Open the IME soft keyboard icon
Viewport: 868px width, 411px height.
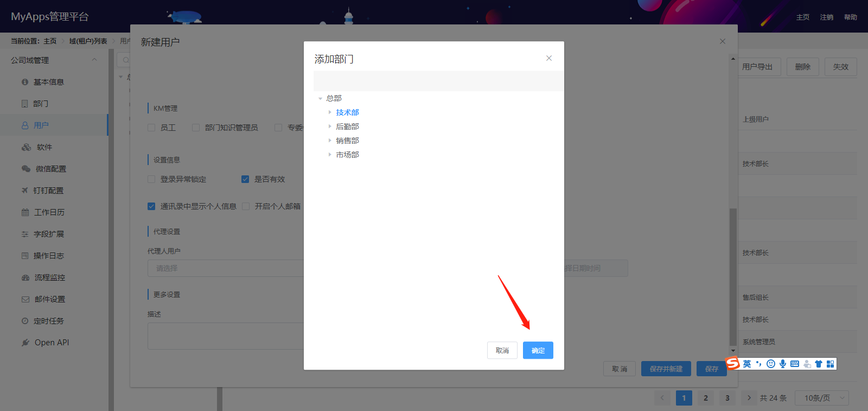click(x=795, y=364)
